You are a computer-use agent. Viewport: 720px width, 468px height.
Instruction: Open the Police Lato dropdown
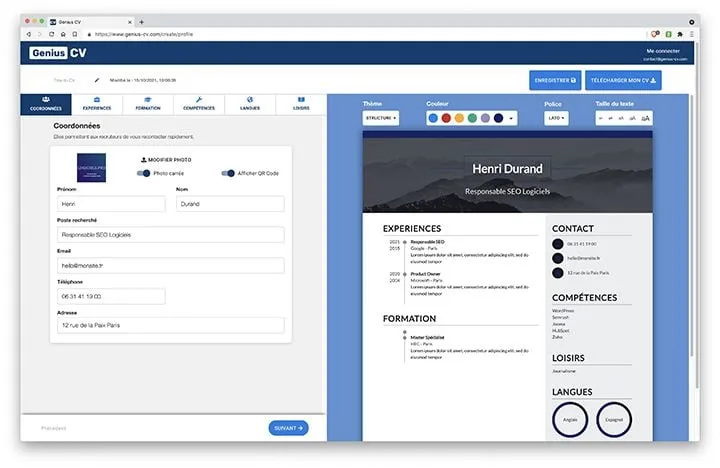click(556, 118)
